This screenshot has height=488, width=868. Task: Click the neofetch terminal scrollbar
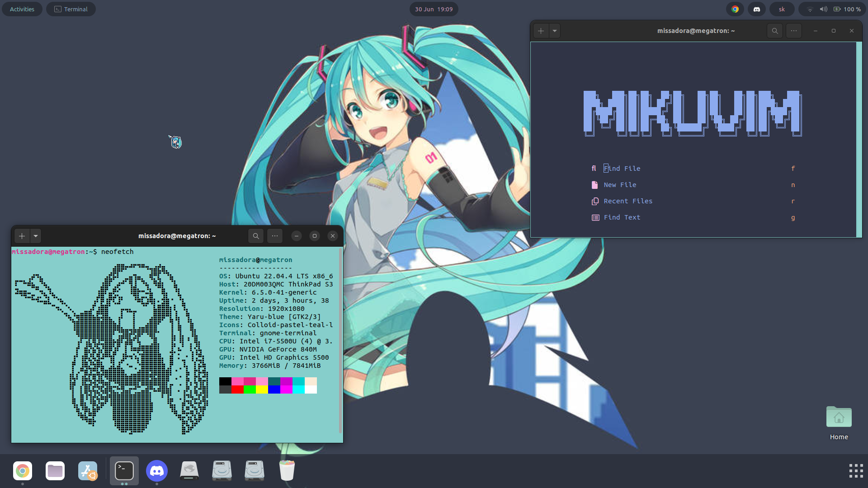[340, 341]
